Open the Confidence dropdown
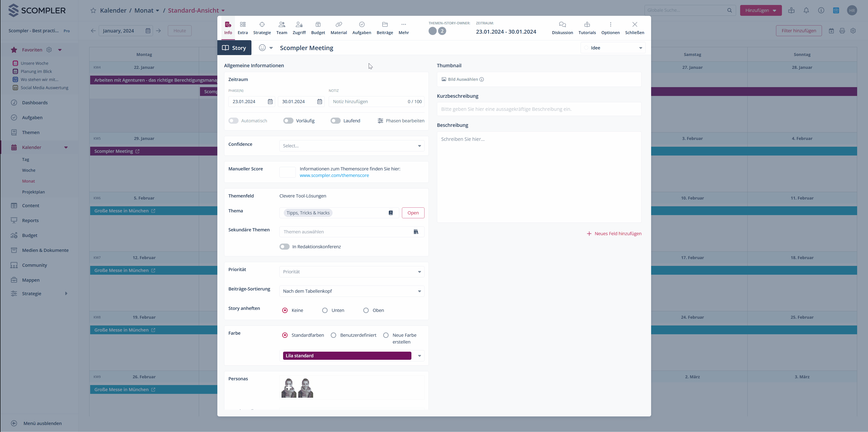 coord(352,146)
